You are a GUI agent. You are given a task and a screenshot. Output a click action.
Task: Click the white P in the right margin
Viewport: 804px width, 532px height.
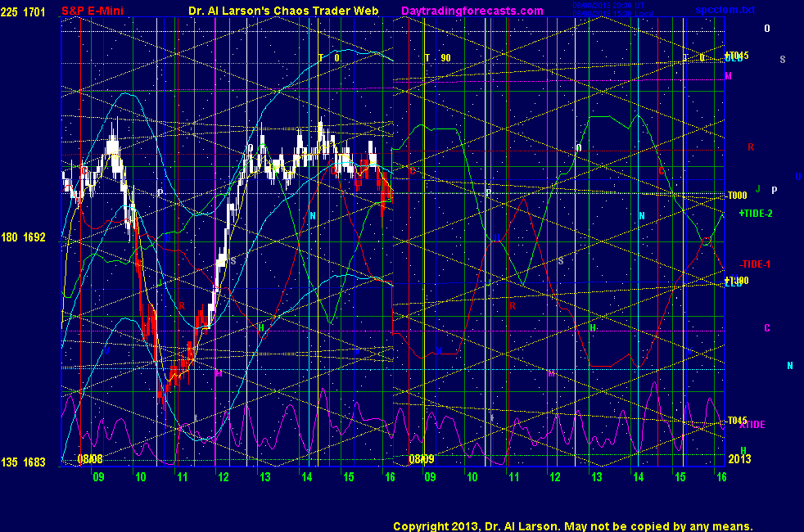(x=775, y=190)
